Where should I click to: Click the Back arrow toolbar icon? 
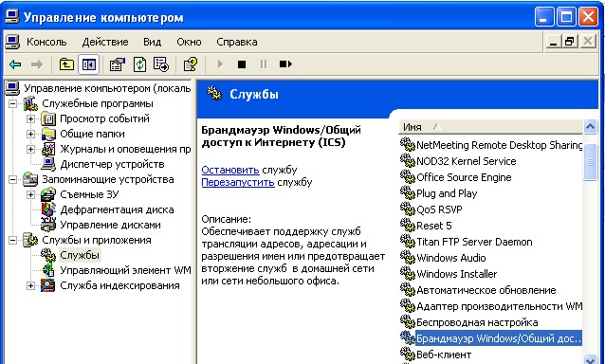pyautogui.click(x=15, y=64)
